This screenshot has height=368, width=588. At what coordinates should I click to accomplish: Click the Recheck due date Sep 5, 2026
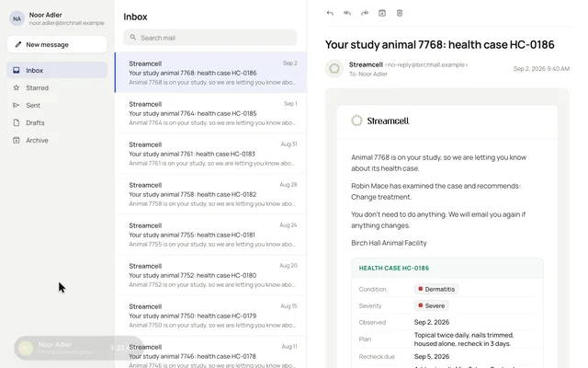pyautogui.click(x=431, y=357)
